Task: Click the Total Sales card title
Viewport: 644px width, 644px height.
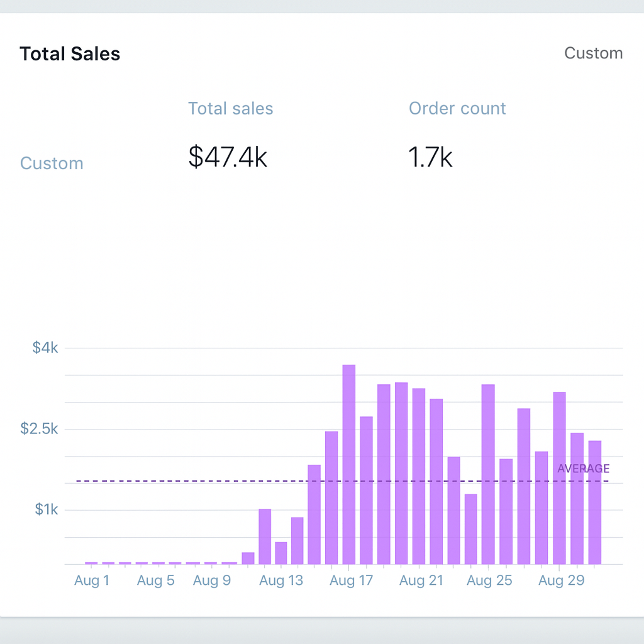Action: (x=70, y=54)
